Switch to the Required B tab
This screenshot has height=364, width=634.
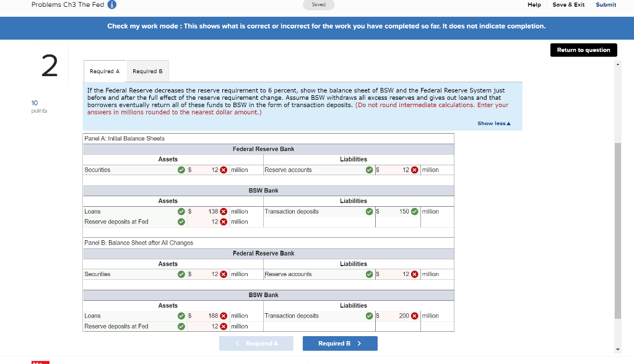147,71
